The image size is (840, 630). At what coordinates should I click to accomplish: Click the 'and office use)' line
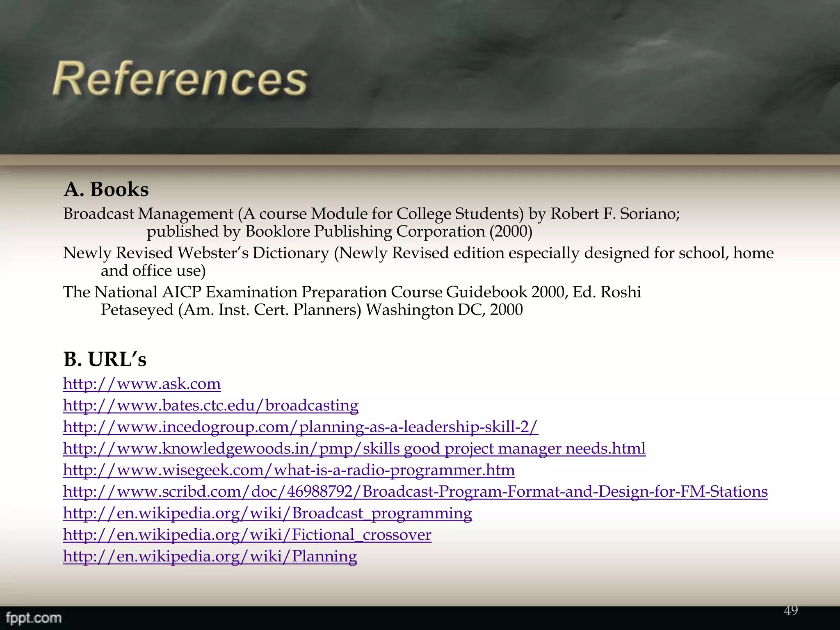(x=153, y=270)
